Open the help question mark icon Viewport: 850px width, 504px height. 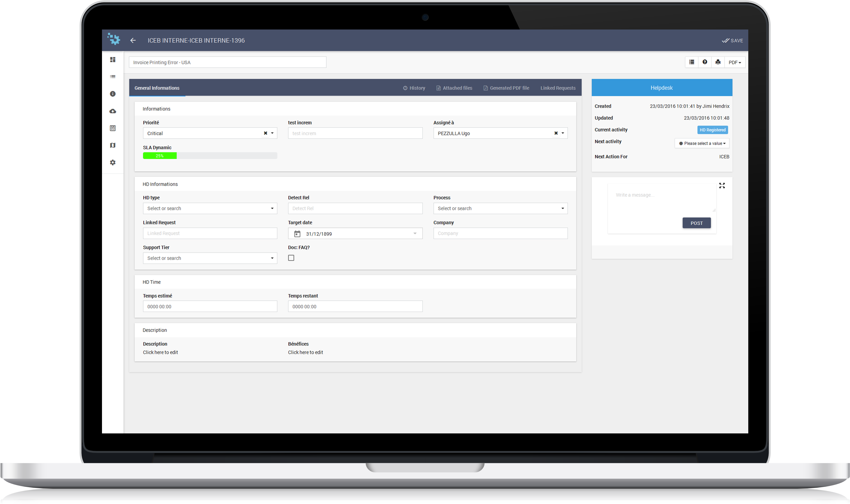click(705, 62)
